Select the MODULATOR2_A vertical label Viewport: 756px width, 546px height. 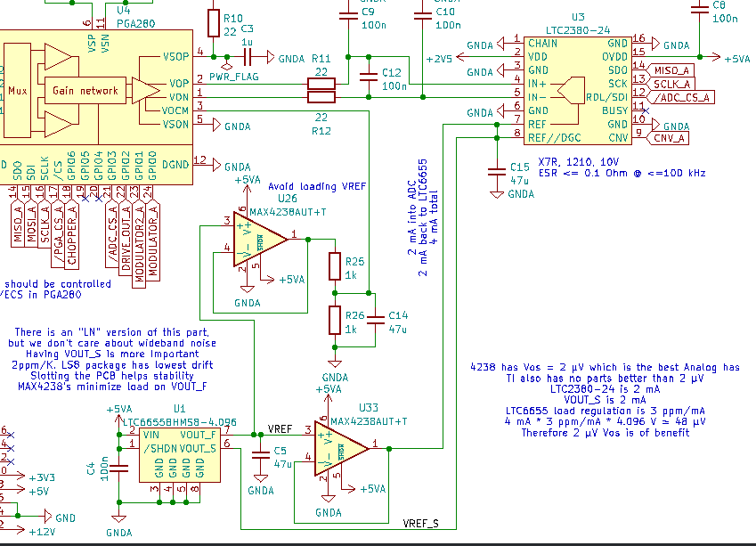pyautogui.click(x=139, y=244)
